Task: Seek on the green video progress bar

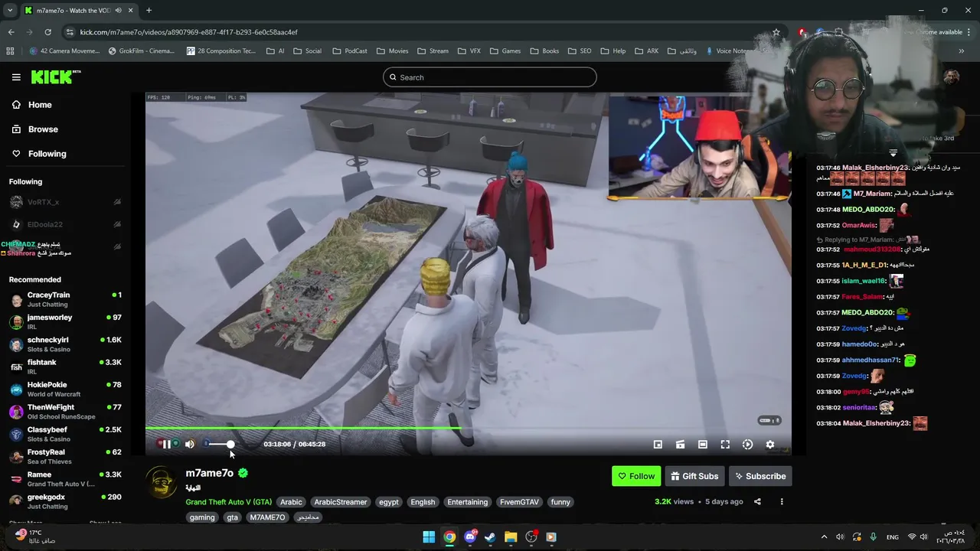Action: tap(468, 428)
